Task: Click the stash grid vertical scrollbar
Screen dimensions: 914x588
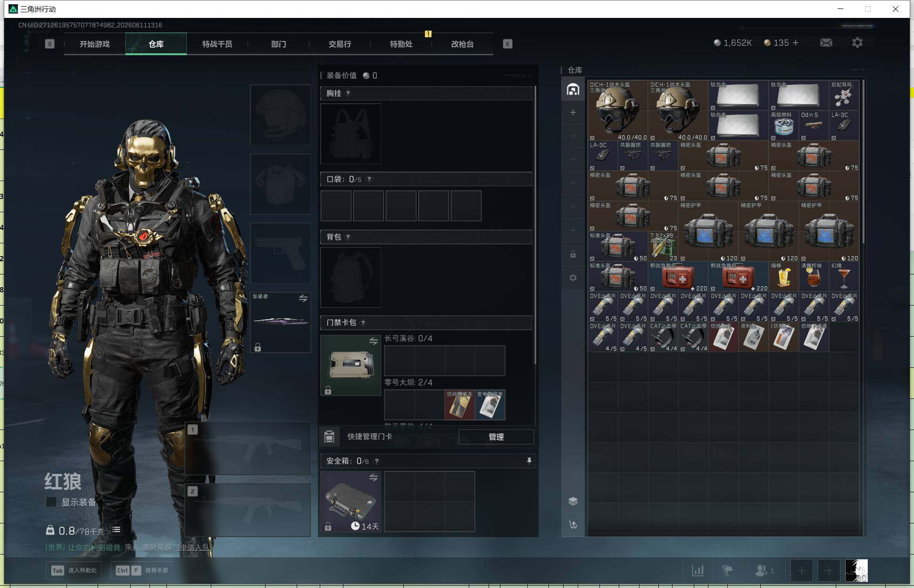Action: coord(863,162)
